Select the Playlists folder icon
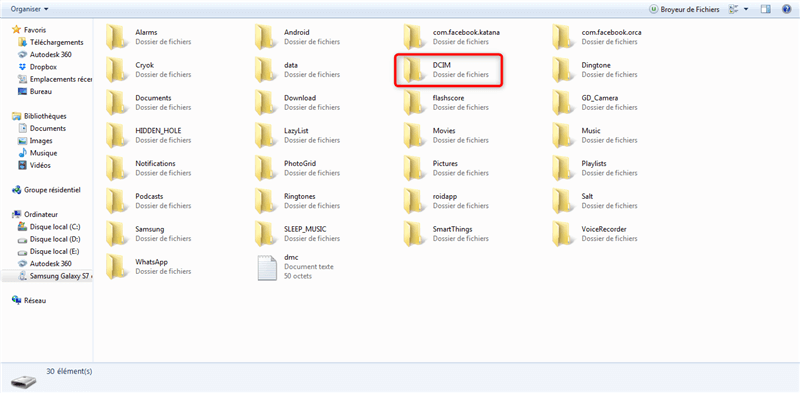The height and width of the screenshot is (393, 800). 563,168
